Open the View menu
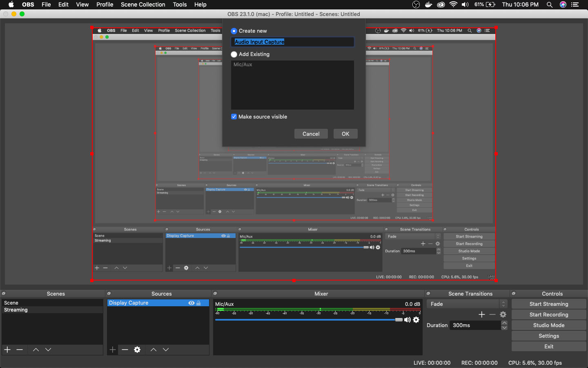 pos(82,4)
